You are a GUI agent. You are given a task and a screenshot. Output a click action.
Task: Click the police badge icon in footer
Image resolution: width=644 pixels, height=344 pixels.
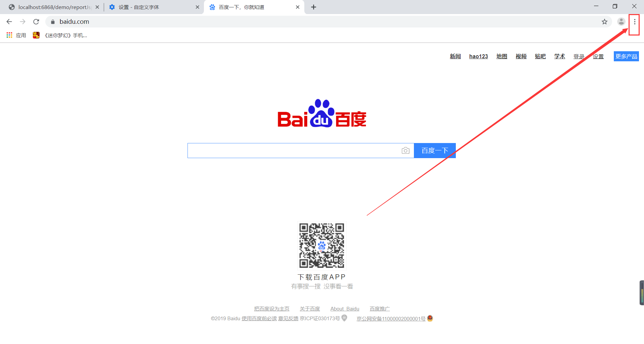pos(430,318)
